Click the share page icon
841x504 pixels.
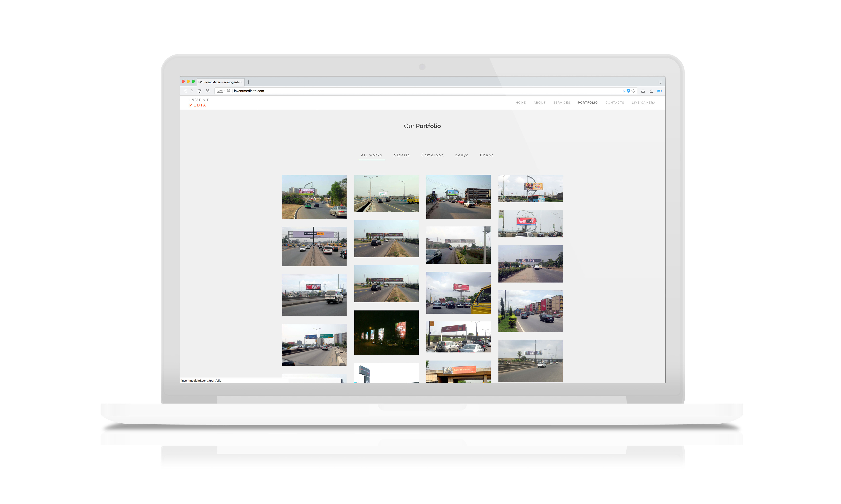pyautogui.click(x=643, y=91)
